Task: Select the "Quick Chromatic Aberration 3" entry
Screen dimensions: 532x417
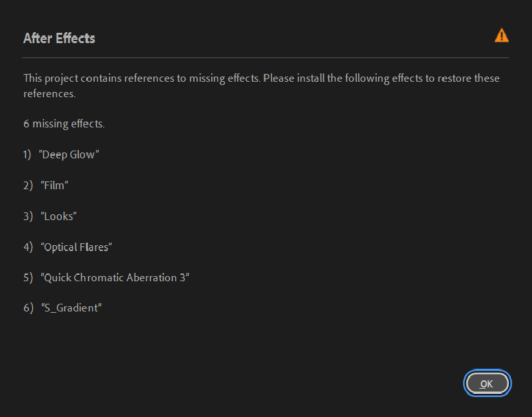Action: [x=115, y=277]
